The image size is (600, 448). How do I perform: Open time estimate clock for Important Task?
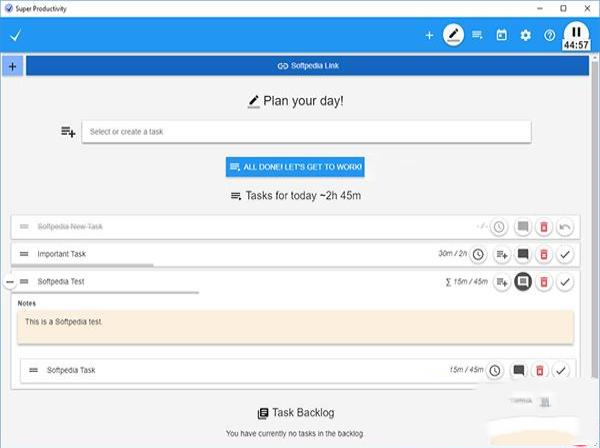click(478, 254)
